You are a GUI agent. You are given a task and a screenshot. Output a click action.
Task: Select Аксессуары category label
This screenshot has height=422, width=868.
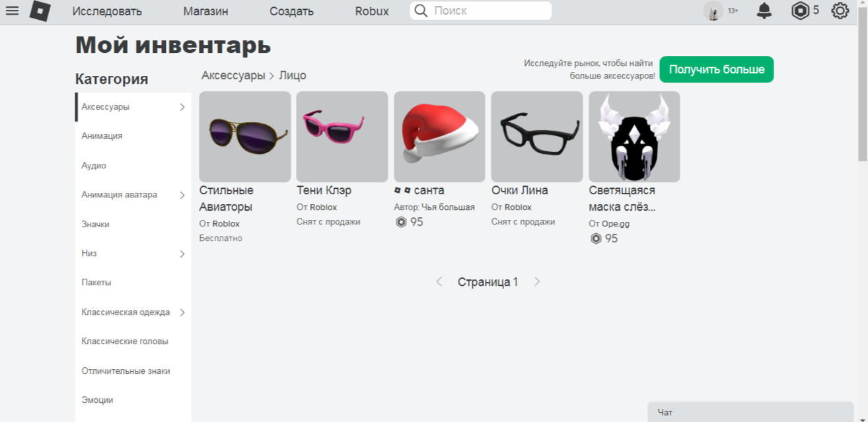[x=106, y=107]
